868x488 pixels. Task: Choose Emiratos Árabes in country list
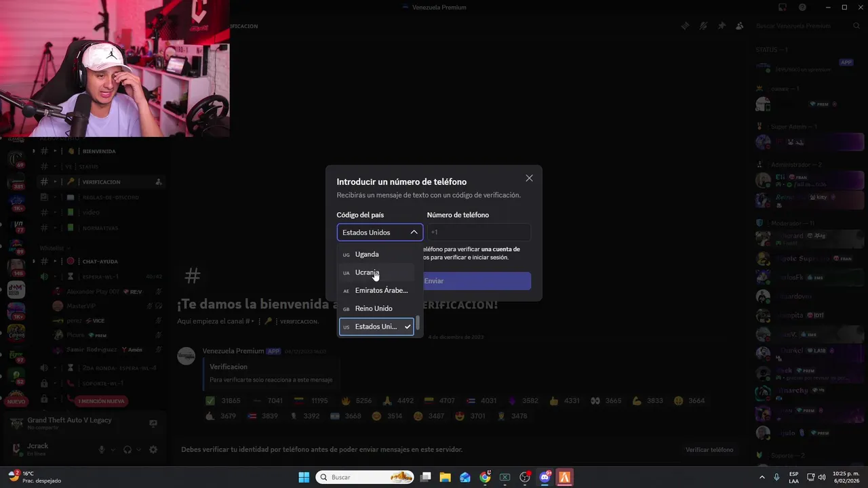(376, 290)
